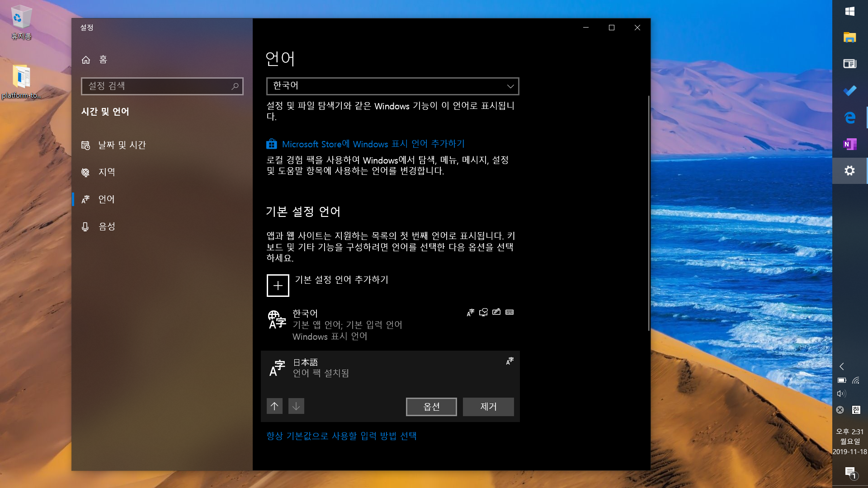Open the 지역 settings page
The height and width of the screenshot is (488, 868).
[107, 172]
